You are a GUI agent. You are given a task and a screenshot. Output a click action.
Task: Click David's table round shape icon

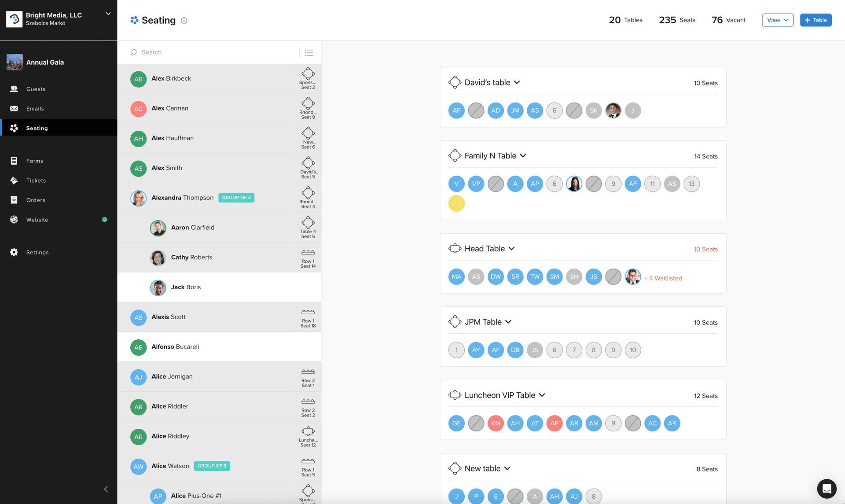coord(455,82)
